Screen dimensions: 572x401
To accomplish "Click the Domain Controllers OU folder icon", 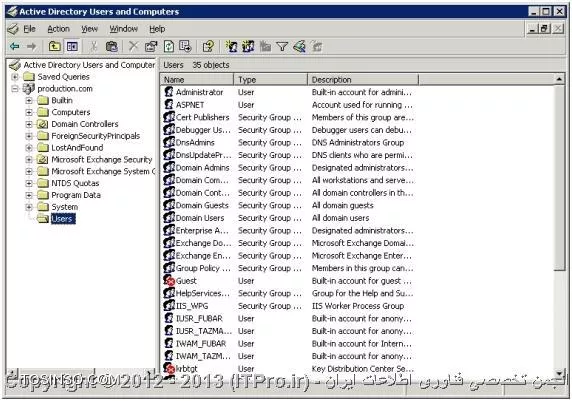I will (43, 124).
